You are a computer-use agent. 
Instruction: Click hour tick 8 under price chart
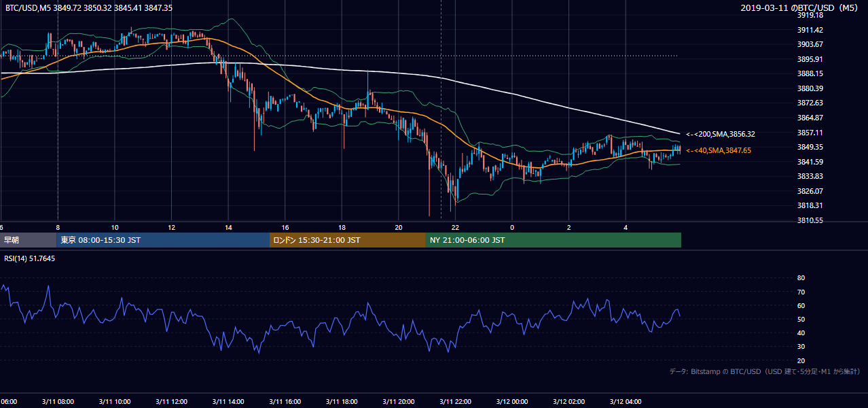coord(58,227)
